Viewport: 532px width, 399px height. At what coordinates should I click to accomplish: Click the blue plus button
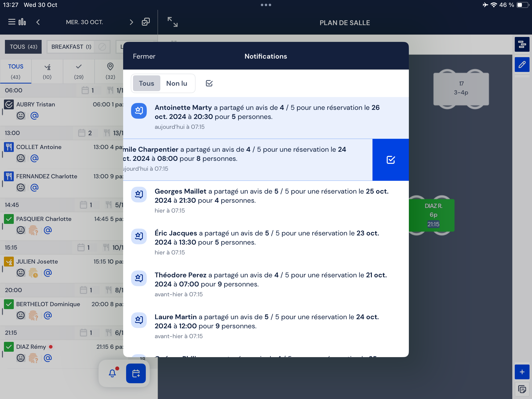[522, 372]
